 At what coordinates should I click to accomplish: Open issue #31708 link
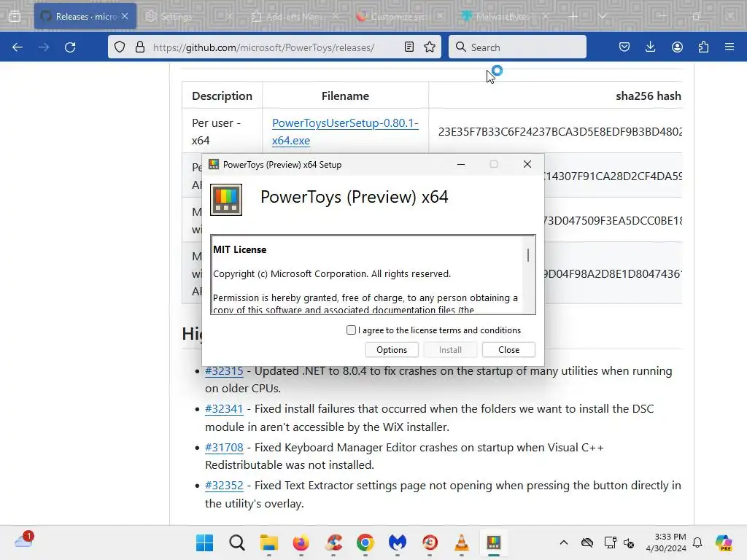[x=224, y=448]
